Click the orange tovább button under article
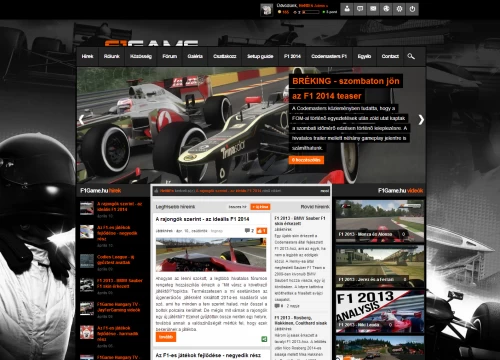 click(x=166, y=337)
